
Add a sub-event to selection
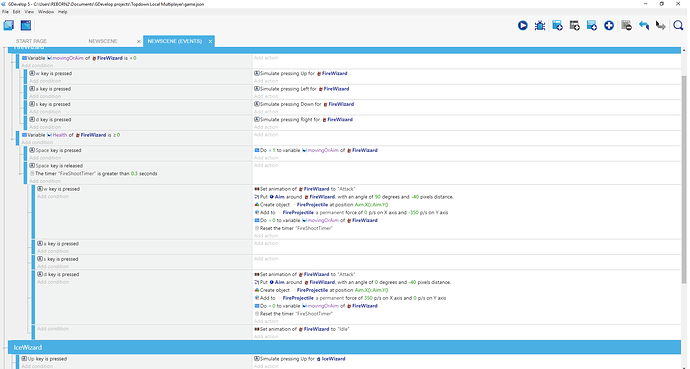[x=574, y=26]
